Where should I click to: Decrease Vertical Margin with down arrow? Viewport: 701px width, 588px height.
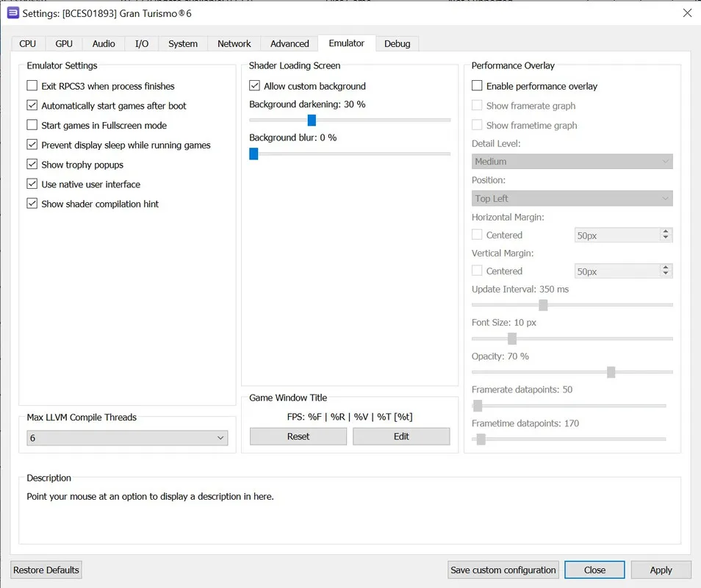tap(666, 273)
